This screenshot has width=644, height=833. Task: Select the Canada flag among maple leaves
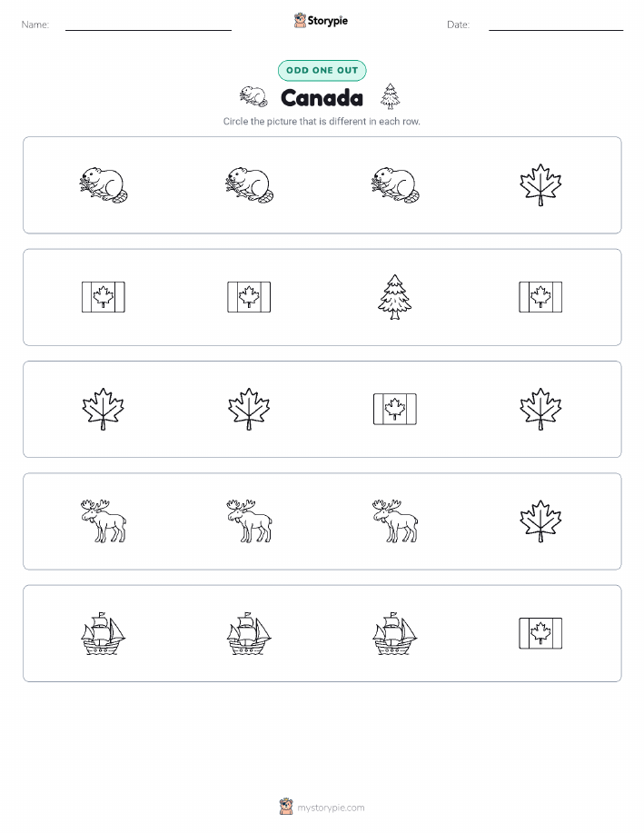tap(395, 409)
